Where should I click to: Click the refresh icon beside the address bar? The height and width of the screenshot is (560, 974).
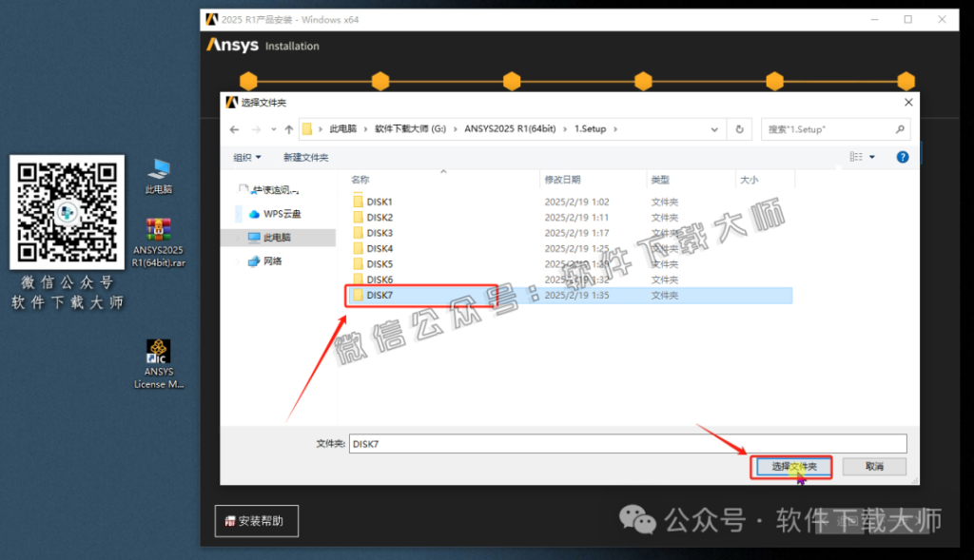(739, 128)
